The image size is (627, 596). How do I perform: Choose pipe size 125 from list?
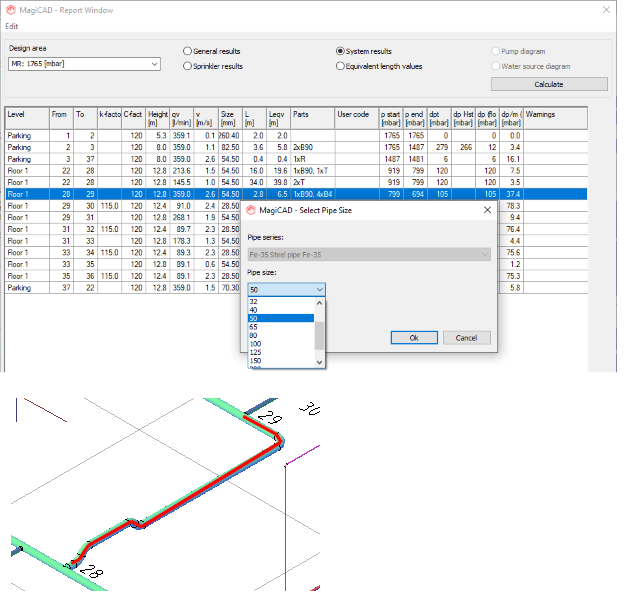tap(281, 352)
